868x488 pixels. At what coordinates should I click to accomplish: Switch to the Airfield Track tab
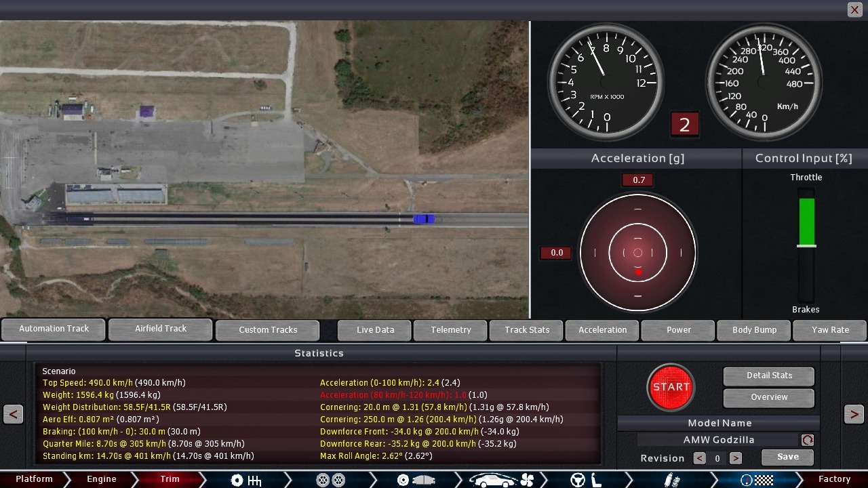coord(161,329)
